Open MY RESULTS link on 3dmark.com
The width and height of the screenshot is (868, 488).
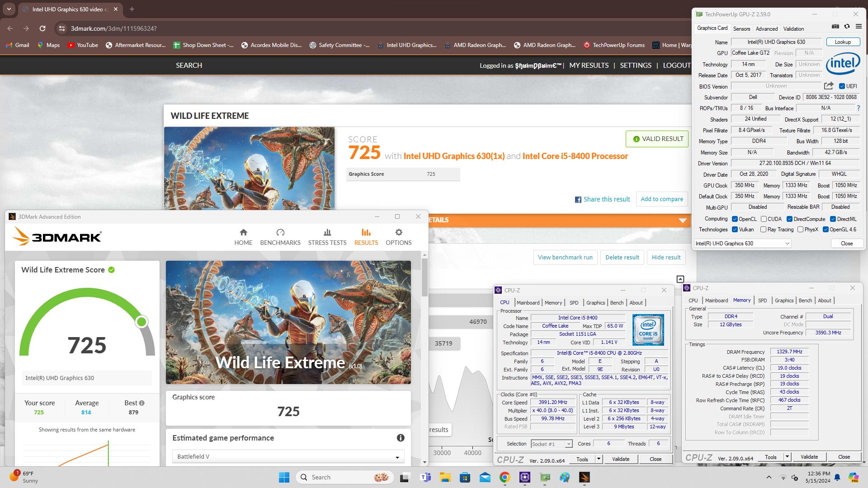click(x=589, y=66)
